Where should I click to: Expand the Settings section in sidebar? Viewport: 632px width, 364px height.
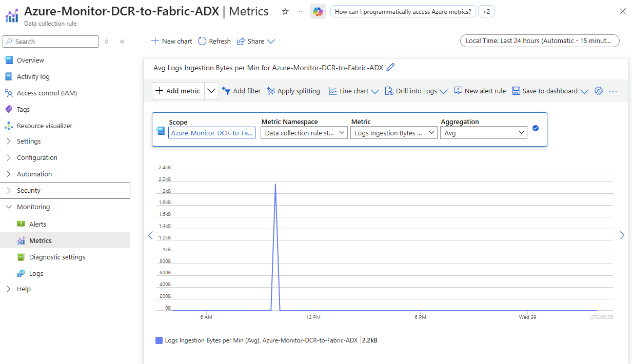pos(29,141)
